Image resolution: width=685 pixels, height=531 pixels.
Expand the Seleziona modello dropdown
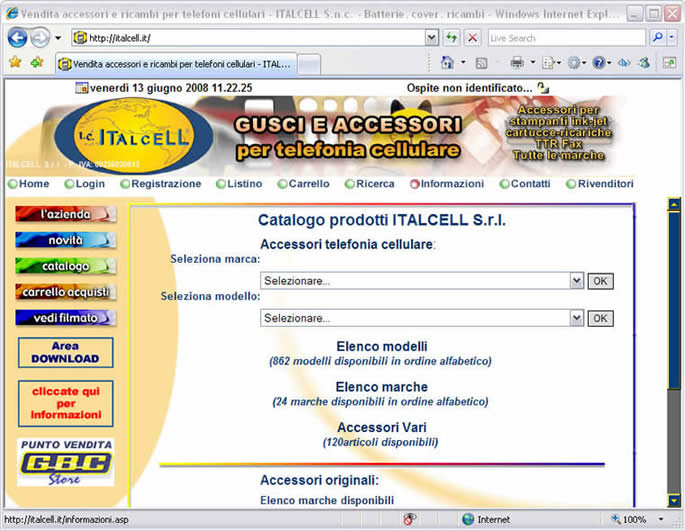point(576,318)
